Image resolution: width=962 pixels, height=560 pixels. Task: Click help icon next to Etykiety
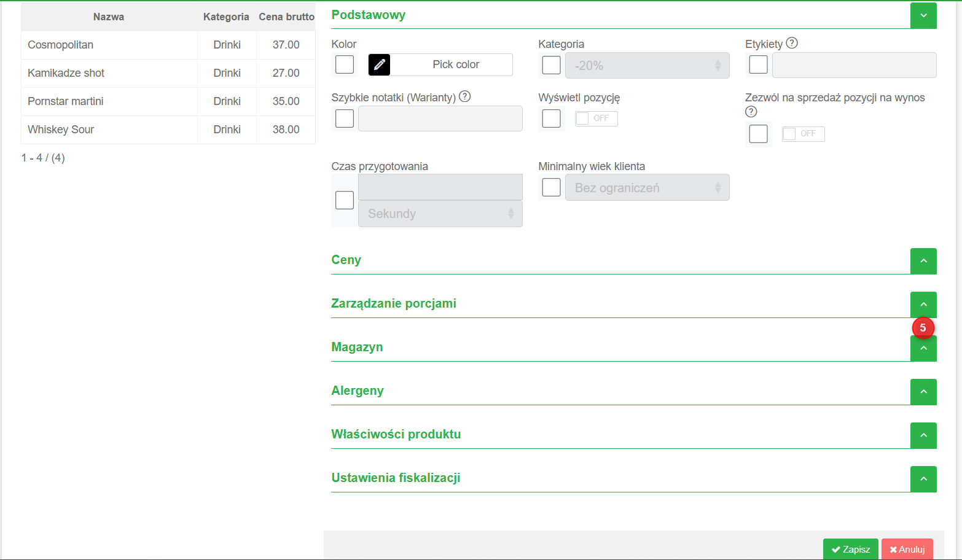tap(792, 43)
